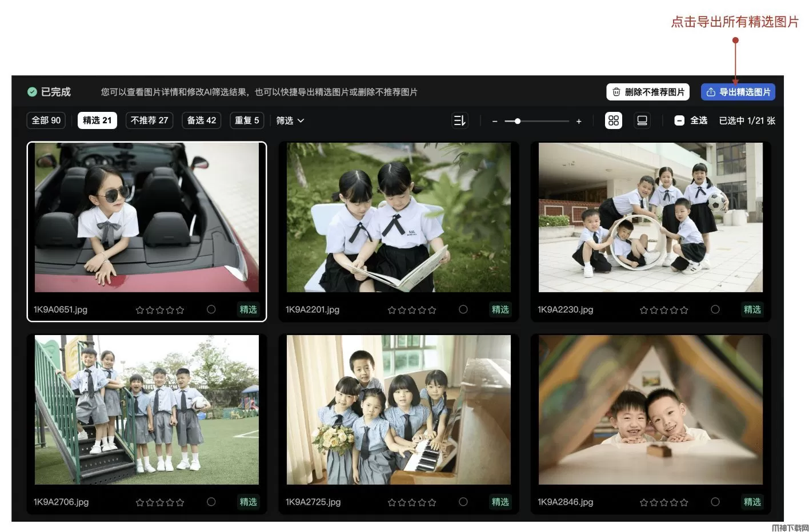The image size is (809, 532).
Task: Click 精选 tag on 1K9A2230.jpg
Action: 752,309
